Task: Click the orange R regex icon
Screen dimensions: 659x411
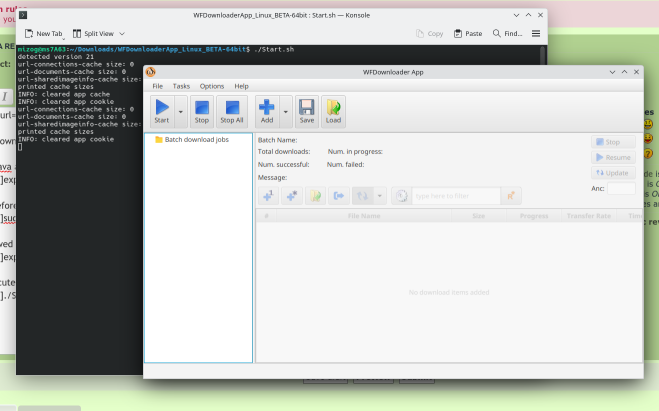Action: coord(511,196)
